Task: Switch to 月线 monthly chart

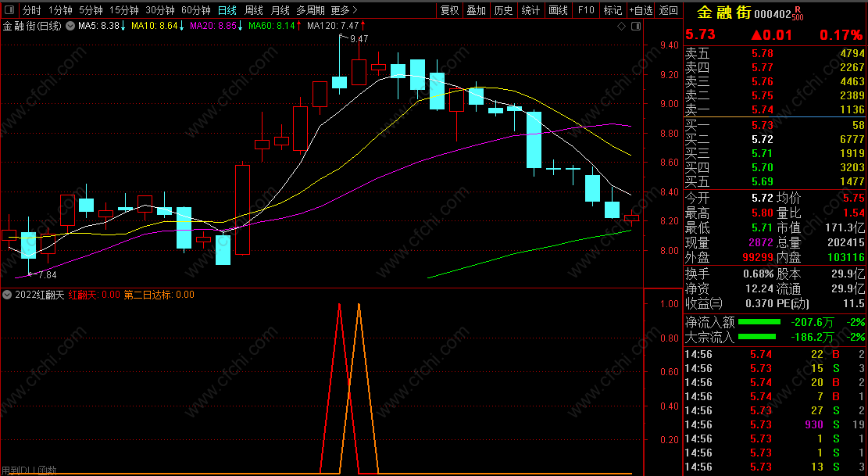Action: 280,10
